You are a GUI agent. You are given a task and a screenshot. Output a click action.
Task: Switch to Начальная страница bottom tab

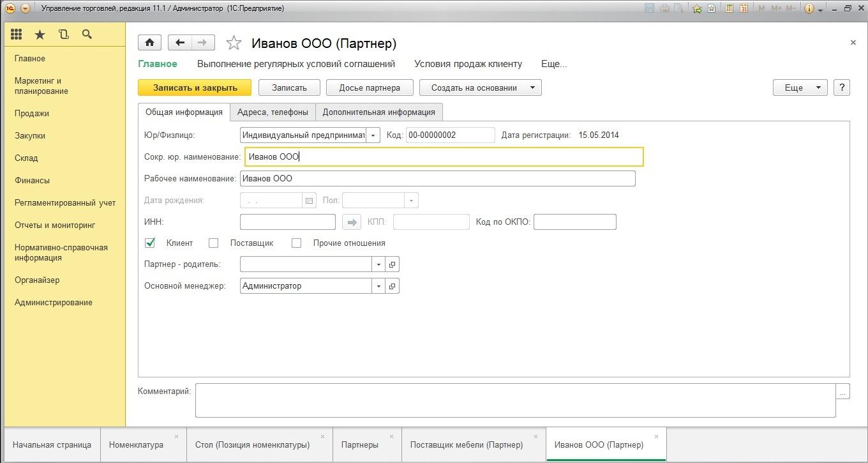(x=52, y=444)
